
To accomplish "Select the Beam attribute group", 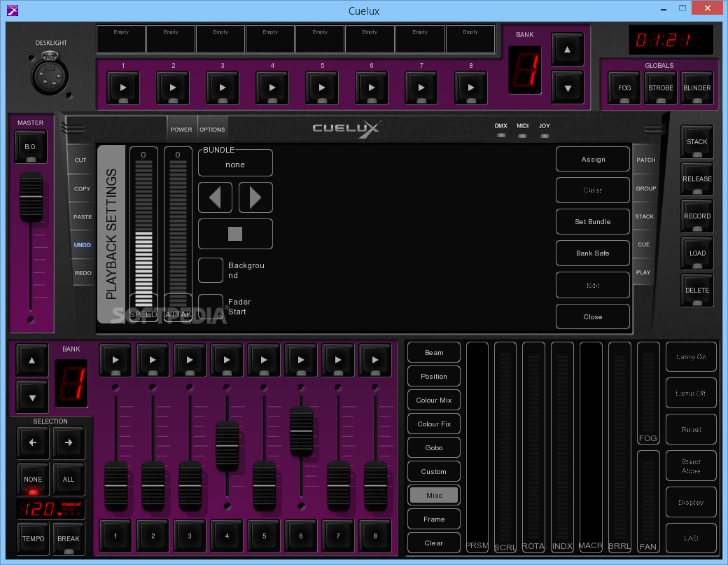I will (434, 352).
